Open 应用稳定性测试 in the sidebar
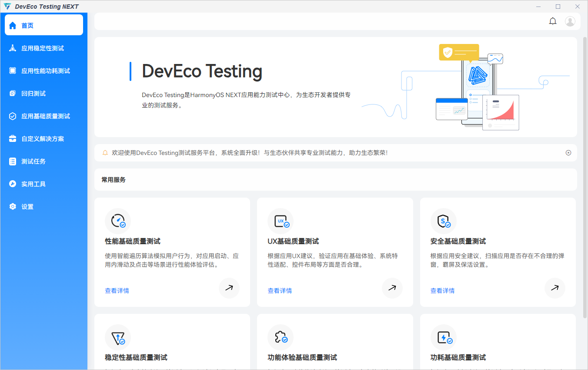 [x=44, y=48]
